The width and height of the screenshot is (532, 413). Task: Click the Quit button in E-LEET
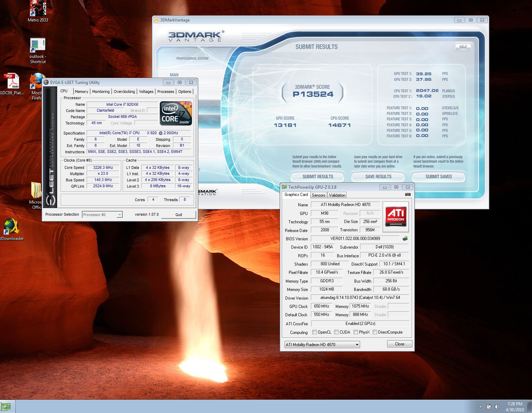coord(178,215)
